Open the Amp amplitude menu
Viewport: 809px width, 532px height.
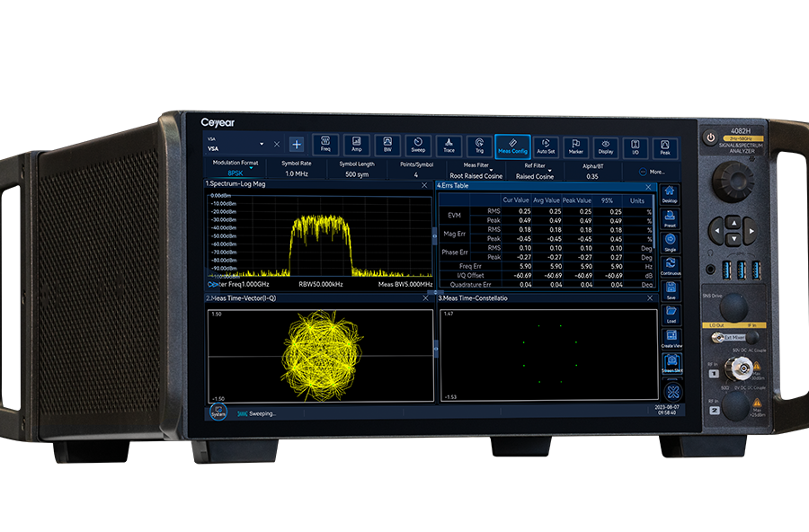click(x=357, y=145)
